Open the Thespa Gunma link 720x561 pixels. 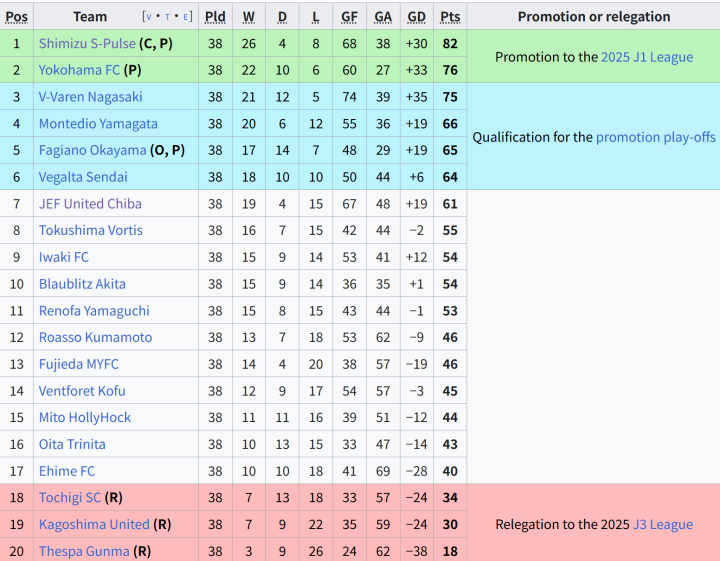tap(84, 551)
